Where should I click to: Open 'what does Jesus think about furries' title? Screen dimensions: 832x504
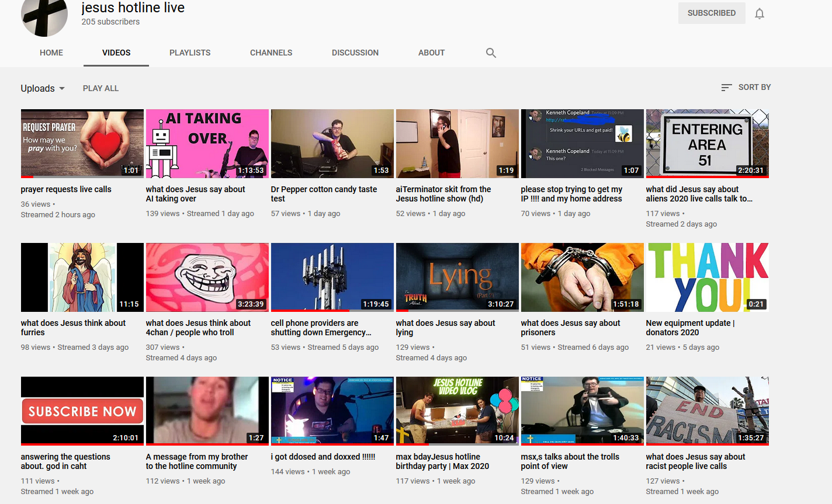click(74, 328)
